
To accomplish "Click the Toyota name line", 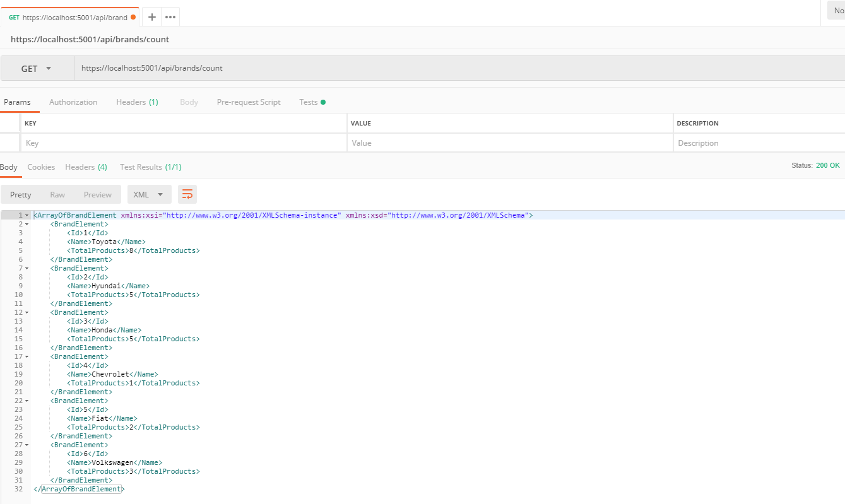I will click(x=106, y=242).
